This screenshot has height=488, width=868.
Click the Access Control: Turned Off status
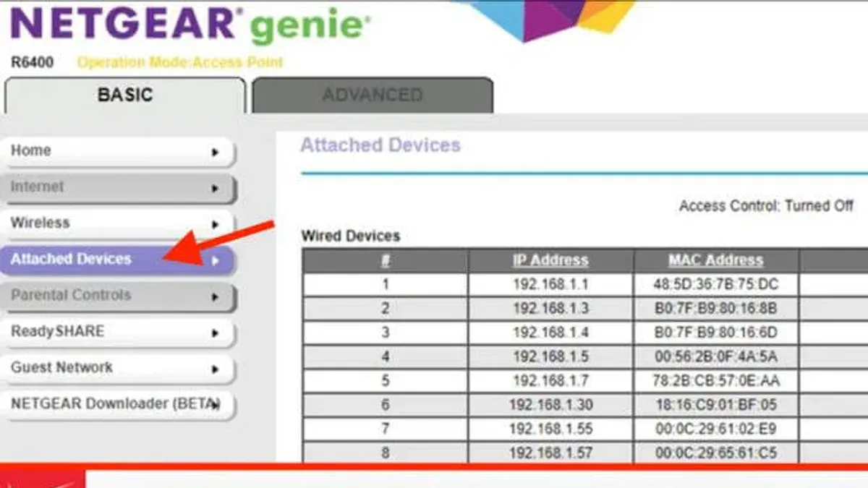click(766, 206)
